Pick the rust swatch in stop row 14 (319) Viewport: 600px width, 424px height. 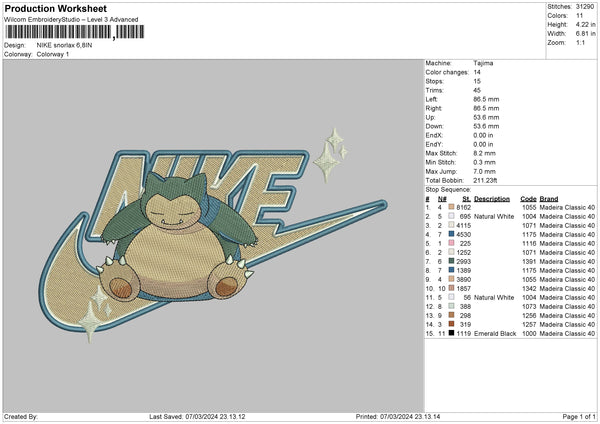pyautogui.click(x=451, y=324)
